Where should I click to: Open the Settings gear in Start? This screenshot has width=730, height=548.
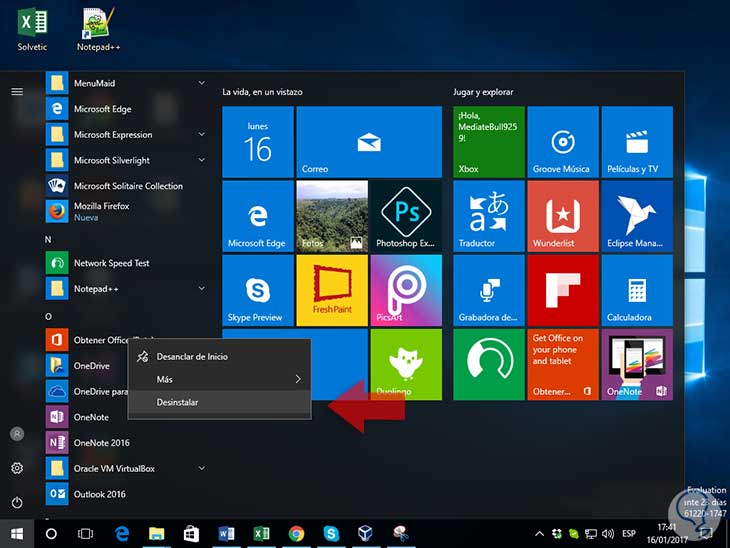pos(17,468)
